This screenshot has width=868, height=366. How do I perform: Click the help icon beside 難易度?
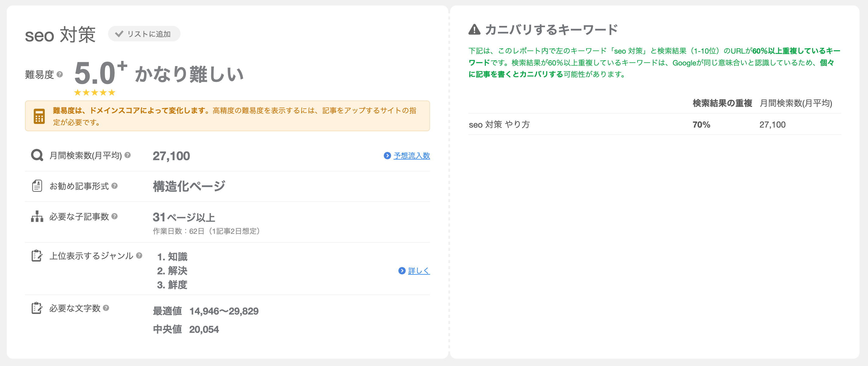point(60,74)
